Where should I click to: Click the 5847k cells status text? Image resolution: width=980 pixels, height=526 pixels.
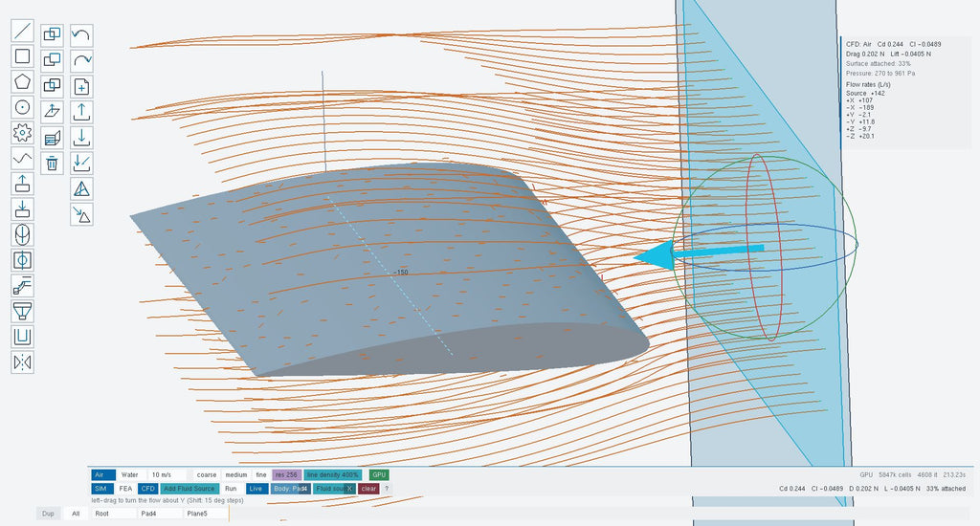coord(895,475)
